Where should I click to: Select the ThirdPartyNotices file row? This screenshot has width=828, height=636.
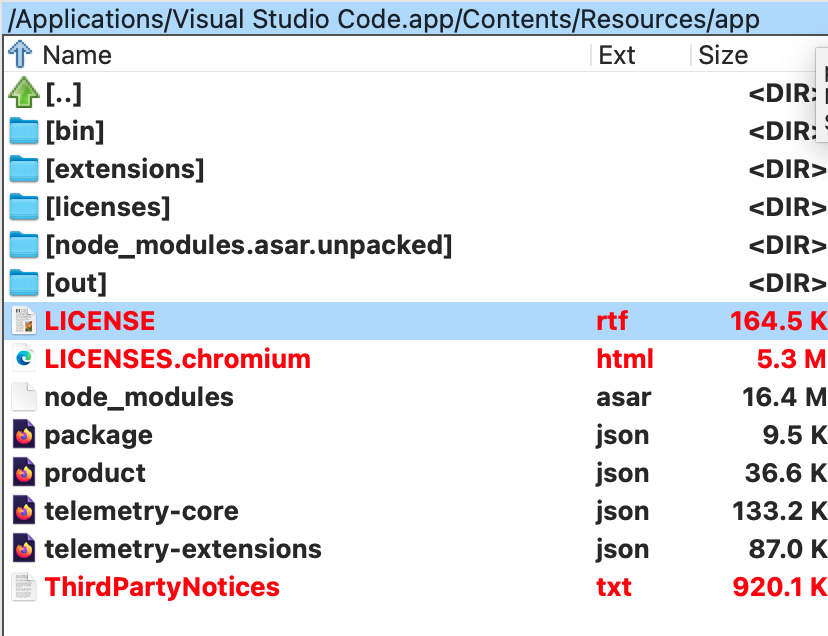(x=162, y=587)
